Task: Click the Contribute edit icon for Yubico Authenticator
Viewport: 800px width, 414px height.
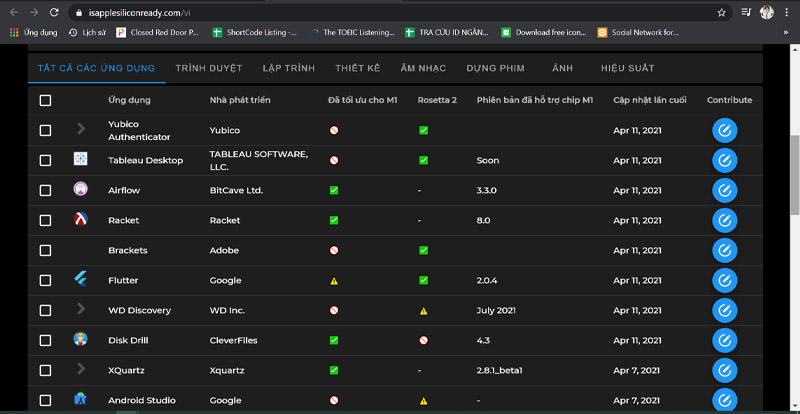Action: pyautogui.click(x=724, y=130)
